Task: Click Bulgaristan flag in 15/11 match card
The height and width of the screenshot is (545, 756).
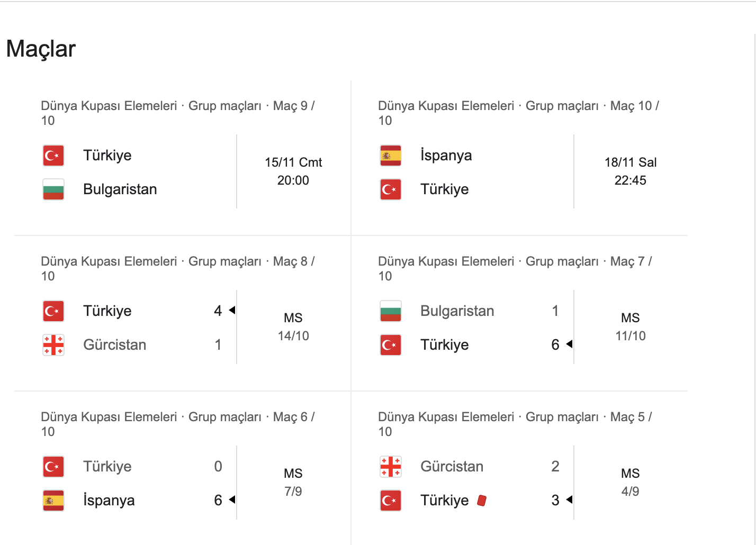Action: [53, 189]
